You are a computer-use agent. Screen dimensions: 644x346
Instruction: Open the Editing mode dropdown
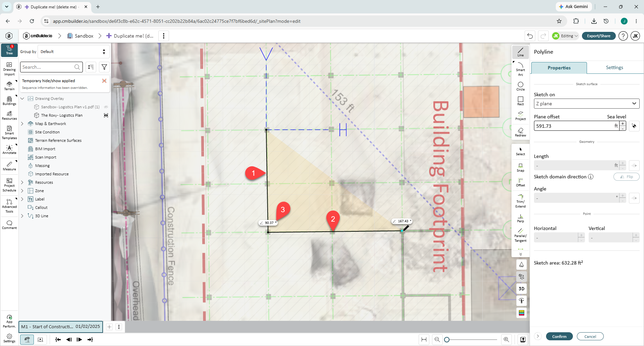566,36
